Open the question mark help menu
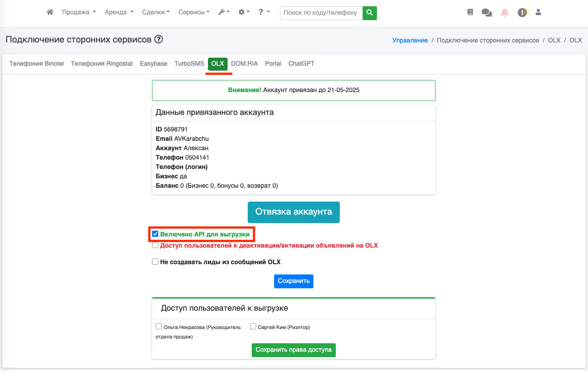The width and height of the screenshot is (588, 371). point(264,13)
